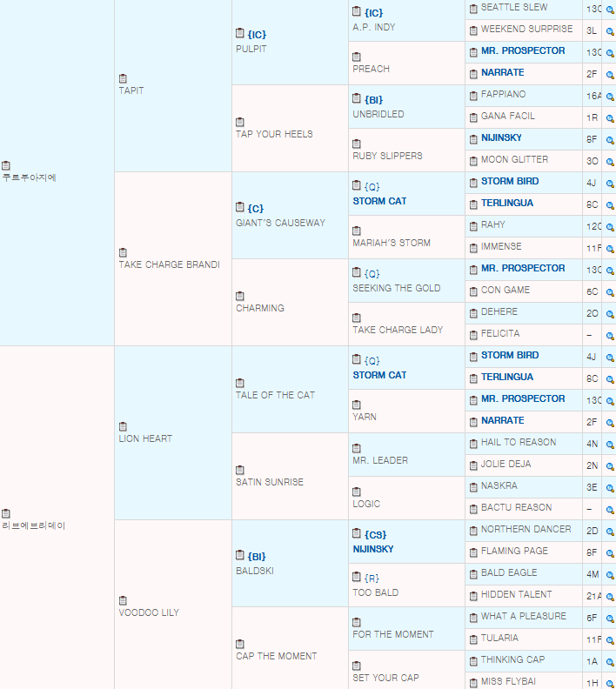
Task: Click the clipboard icon above PREACH
Action: tap(357, 57)
